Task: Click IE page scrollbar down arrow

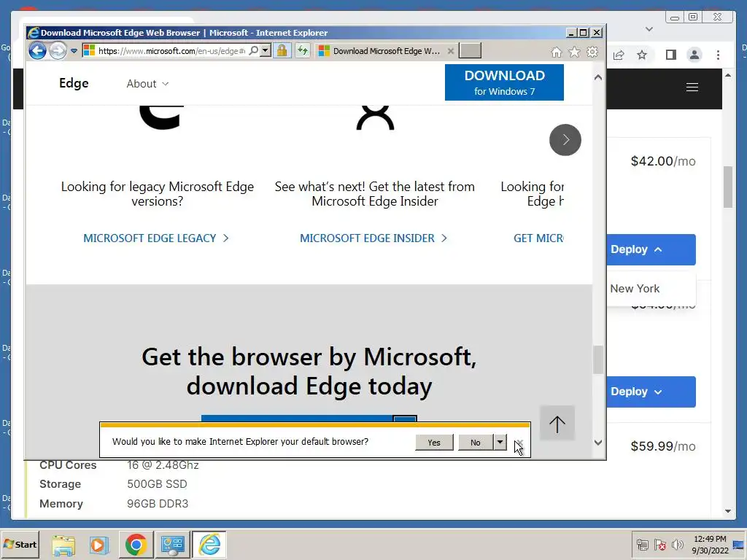Action: click(x=598, y=443)
